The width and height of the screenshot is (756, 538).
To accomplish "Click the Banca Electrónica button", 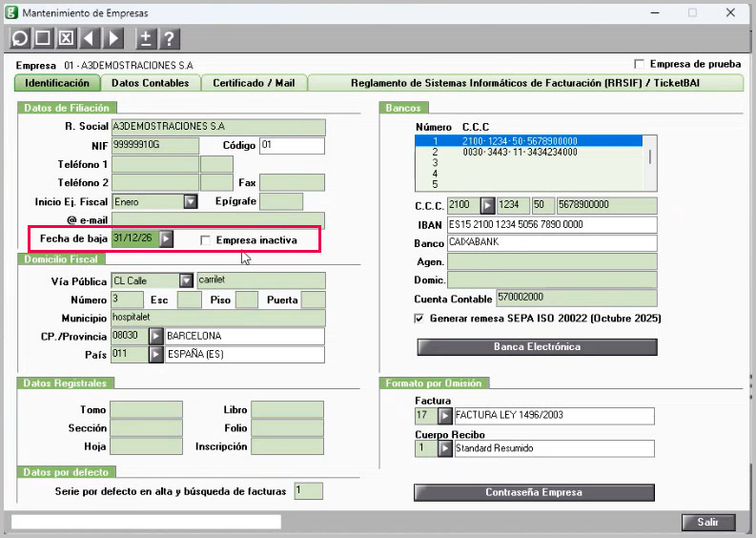I will [537, 347].
